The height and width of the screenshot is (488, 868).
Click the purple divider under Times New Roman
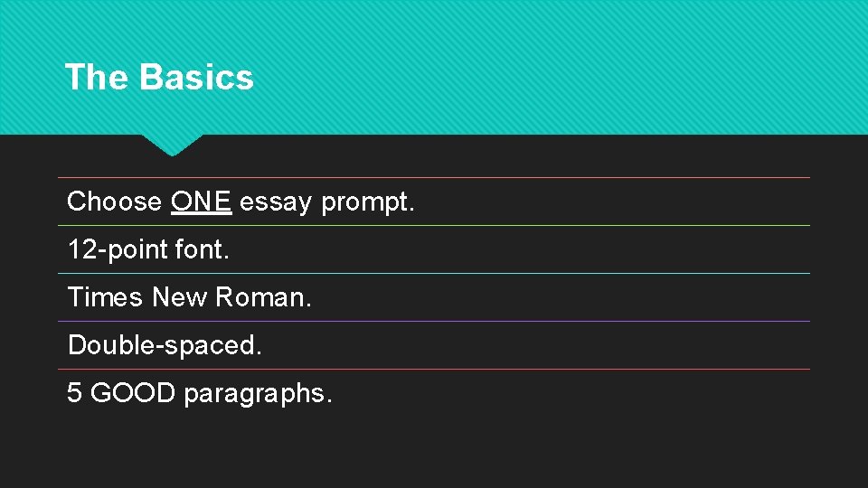(x=434, y=321)
